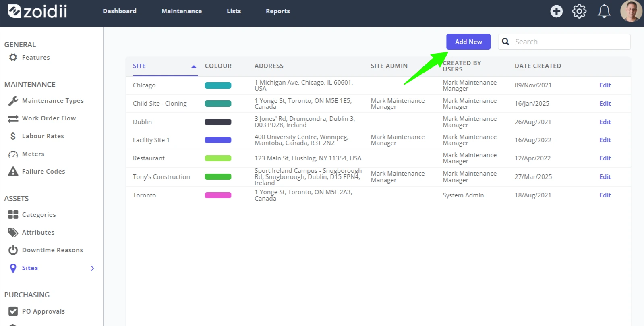
Task: Open the settings gear icon in header
Action: [579, 11]
